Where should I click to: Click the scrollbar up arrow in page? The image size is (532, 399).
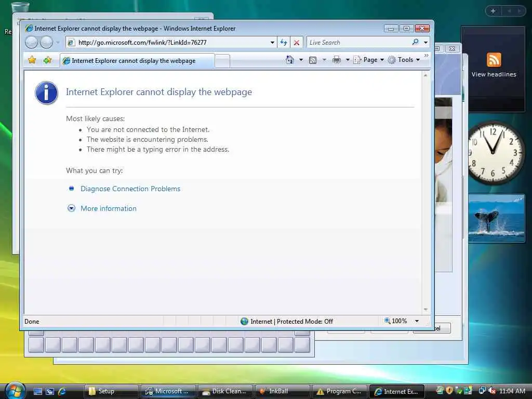point(425,75)
